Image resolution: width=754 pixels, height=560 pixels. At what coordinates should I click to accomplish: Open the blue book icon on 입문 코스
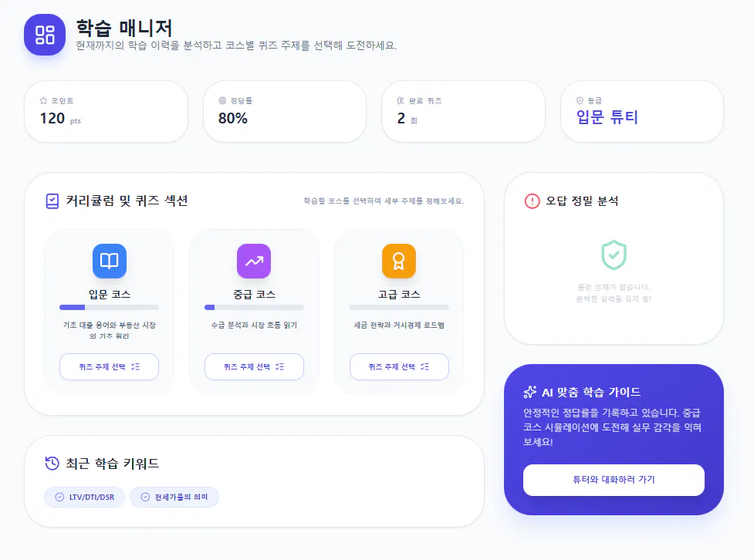click(x=109, y=261)
